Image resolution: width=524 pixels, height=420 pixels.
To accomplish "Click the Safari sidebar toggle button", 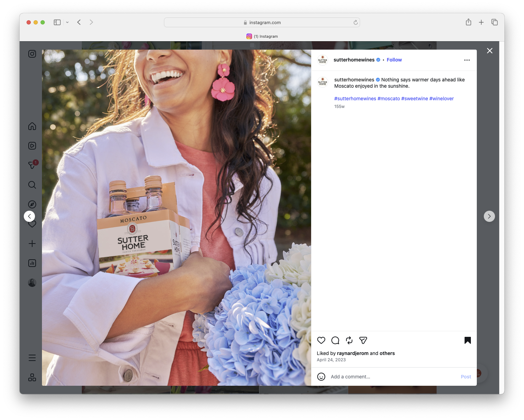I will click(57, 22).
